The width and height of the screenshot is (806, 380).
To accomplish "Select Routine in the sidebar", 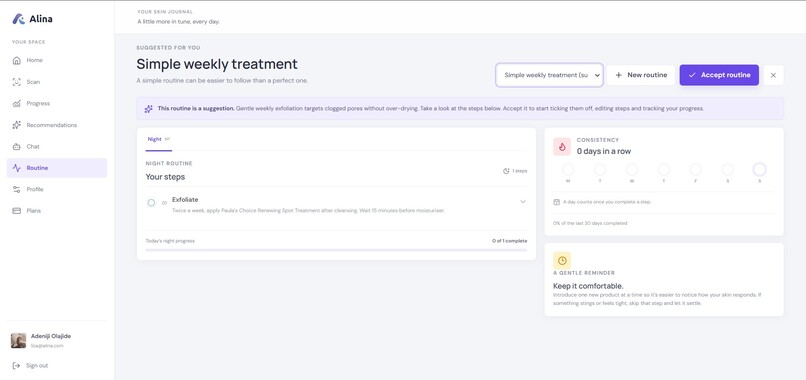I will [x=57, y=168].
